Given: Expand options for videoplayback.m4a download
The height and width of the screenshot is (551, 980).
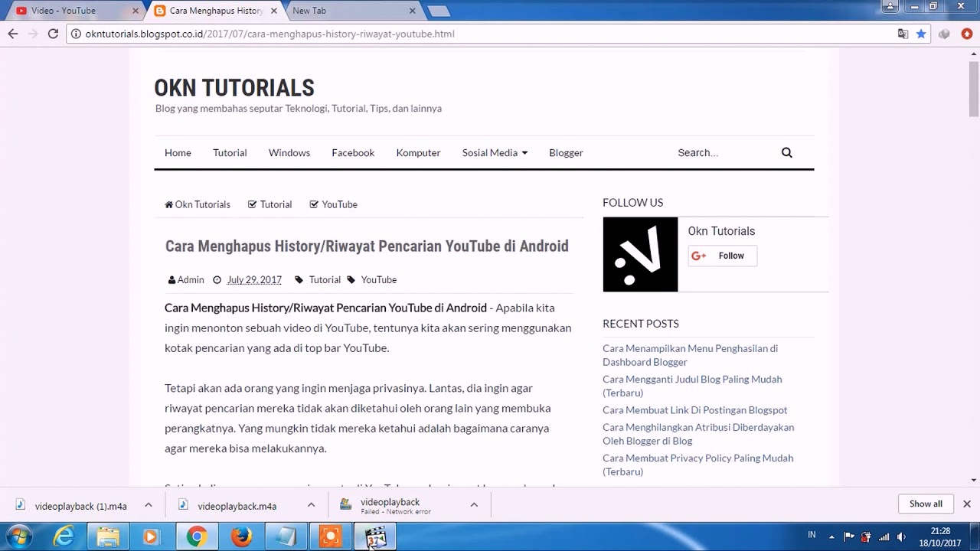Looking at the screenshot, I should 311,505.
